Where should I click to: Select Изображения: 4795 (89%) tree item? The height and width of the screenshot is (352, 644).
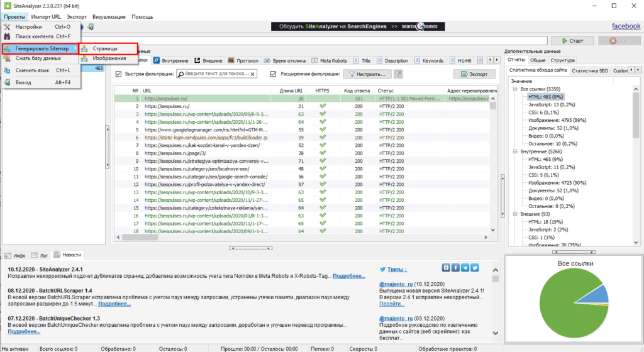[x=557, y=120]
